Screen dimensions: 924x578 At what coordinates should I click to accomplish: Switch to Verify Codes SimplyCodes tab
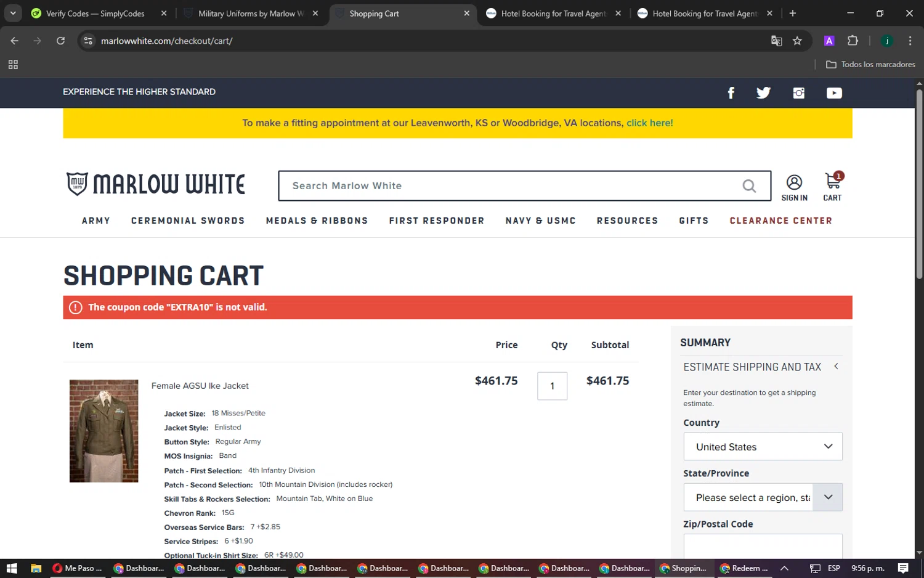click(x=95, y=14)
